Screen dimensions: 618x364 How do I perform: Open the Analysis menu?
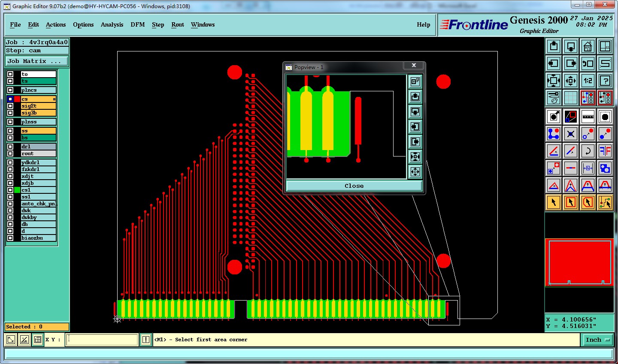[x=112, y=24]
